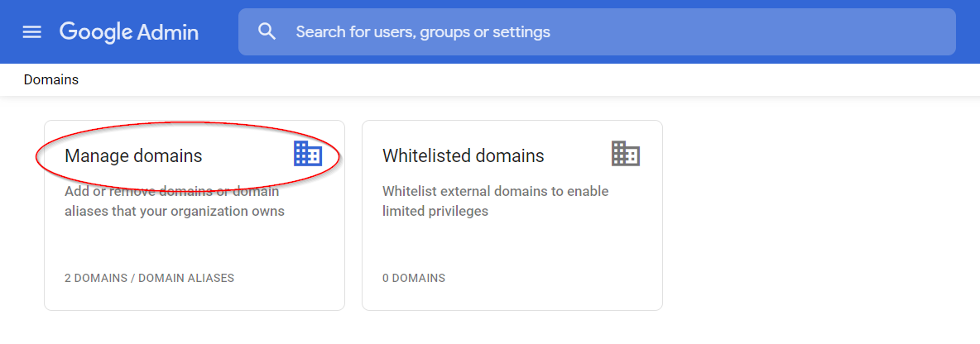Click the blue building icon on Manage domains
The width and height of the screenshot is (980, 344).
click(x=307, y=153)
